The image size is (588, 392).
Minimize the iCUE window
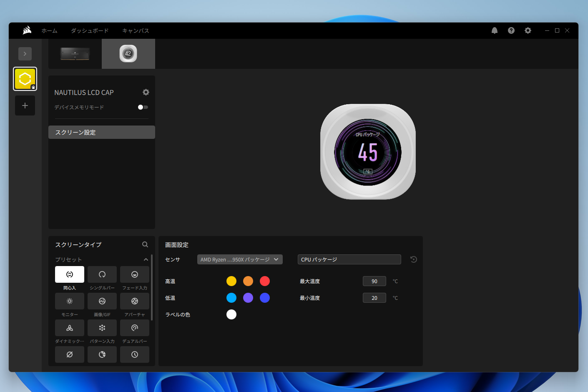click(x=547, y=30)
